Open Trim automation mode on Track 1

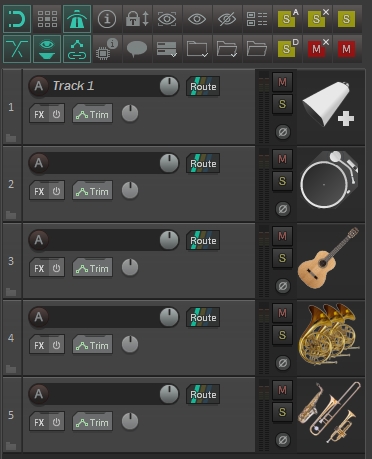point(93,114)
